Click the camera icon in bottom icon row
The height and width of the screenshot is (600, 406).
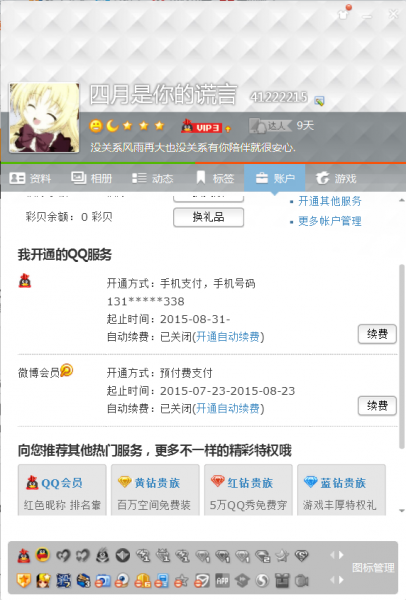tap(302, 581)
